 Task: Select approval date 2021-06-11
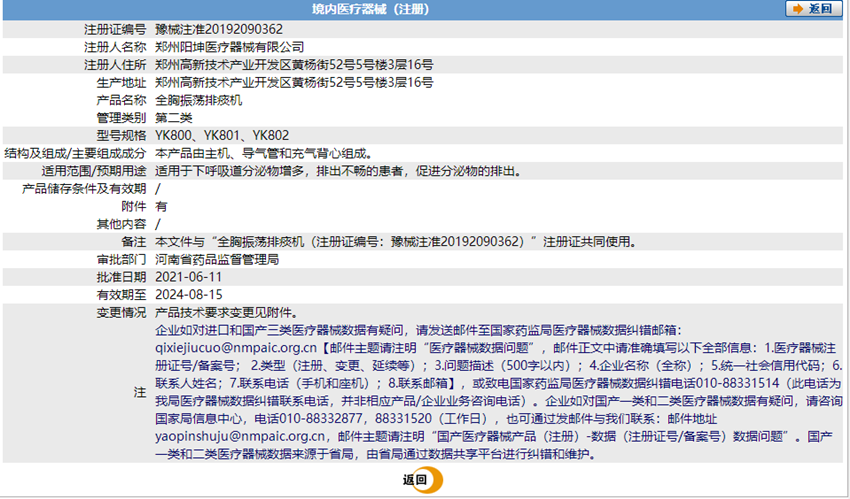pyautogui.click(x=189, y=277)
